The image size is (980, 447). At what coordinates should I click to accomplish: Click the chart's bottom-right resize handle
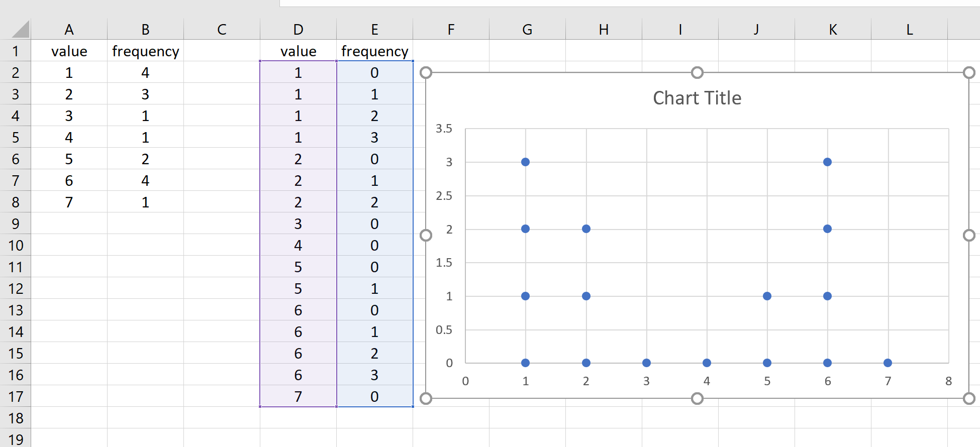click(x=969, y=398)
